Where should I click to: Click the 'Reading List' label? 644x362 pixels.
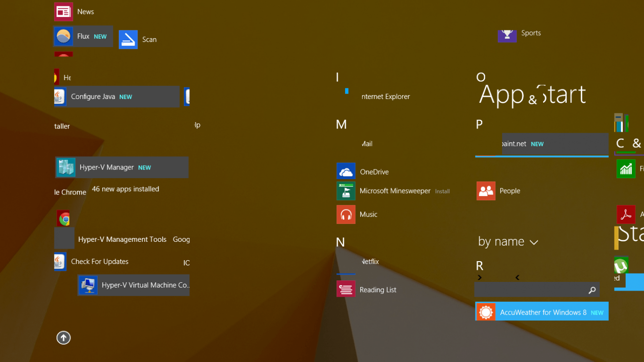[x=378, y=290]
